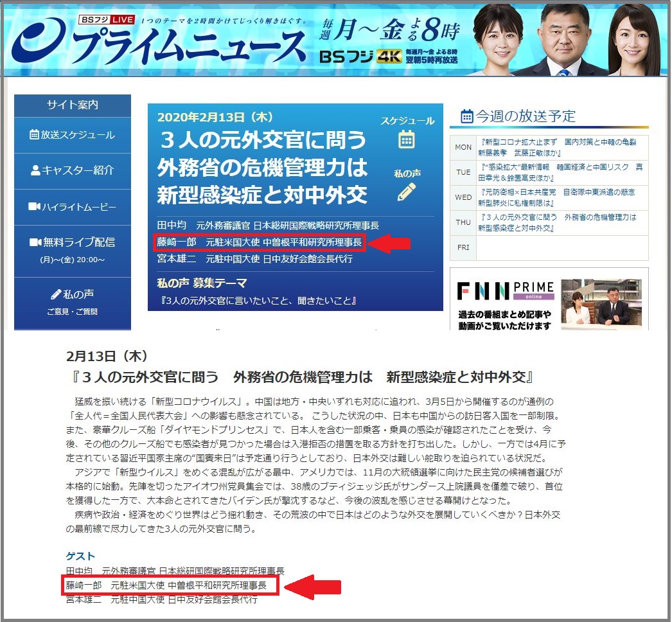Click FRI row in weekly schedule

pos(549,247)
